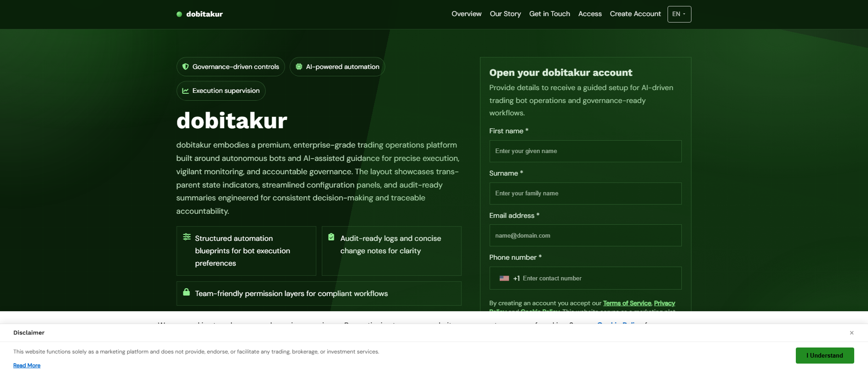Focus the Email address input field
Viewport: 868px width, 376px height.
click(x=585, y=235)
